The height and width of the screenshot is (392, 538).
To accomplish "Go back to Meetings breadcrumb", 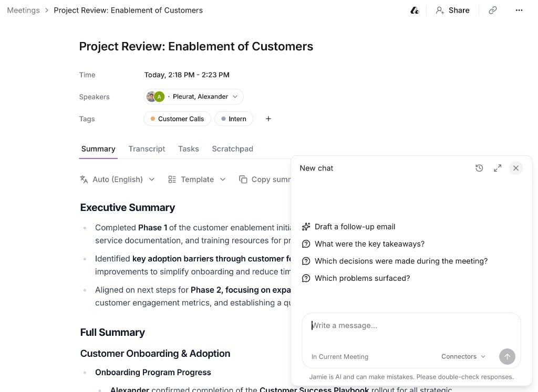I will pyautogui.click(x=23, y=10).
